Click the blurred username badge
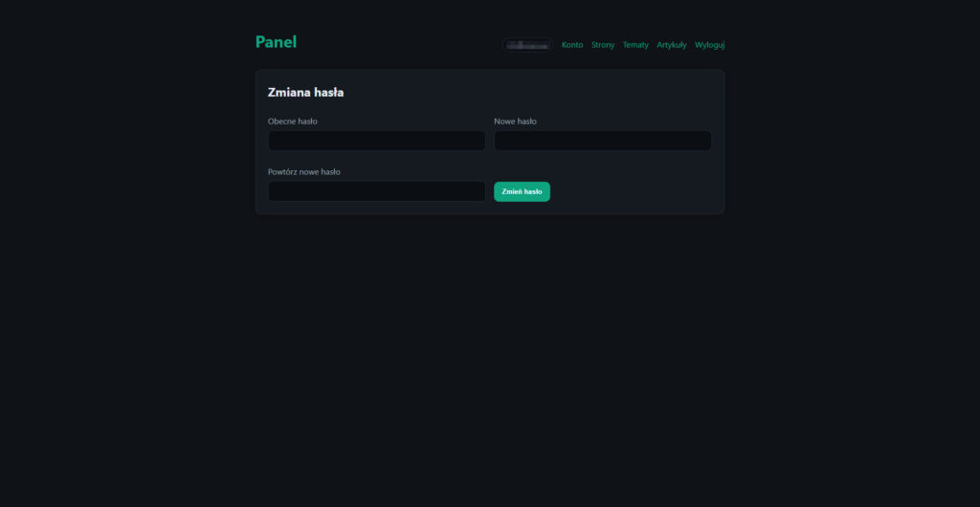Image resolution: width=980 pixels, height=507 pixels. pyautogui.click(x=527, y=45)
